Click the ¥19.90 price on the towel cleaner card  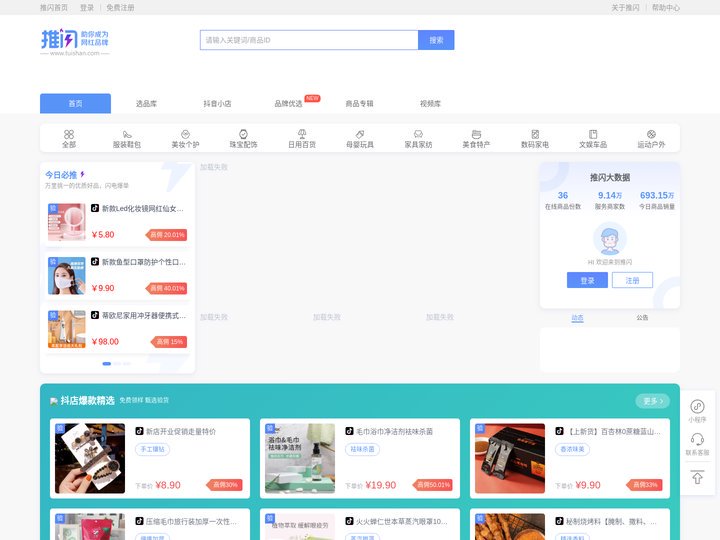(381, 485)
